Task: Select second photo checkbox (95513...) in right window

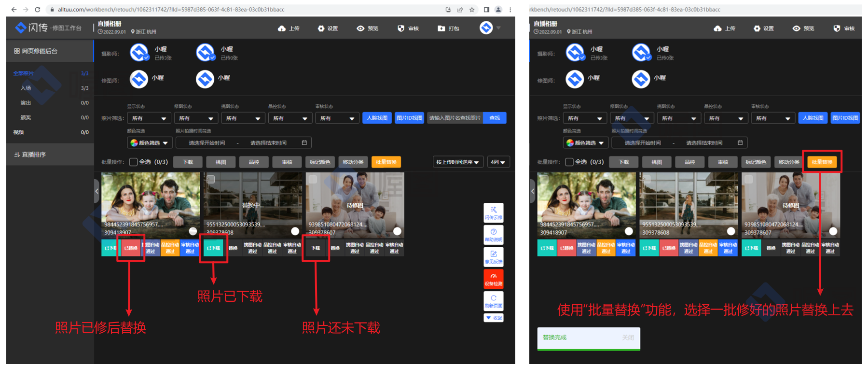Action: point(647,179)
